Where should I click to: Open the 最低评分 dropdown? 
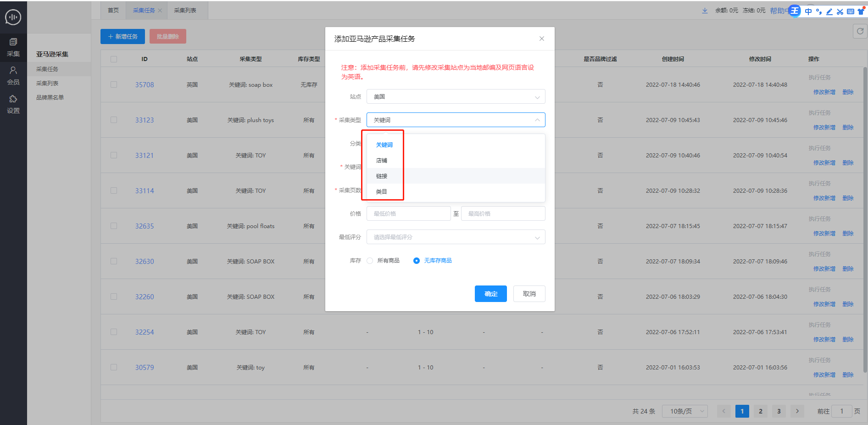pyautogui.click(x=456, y=237)
